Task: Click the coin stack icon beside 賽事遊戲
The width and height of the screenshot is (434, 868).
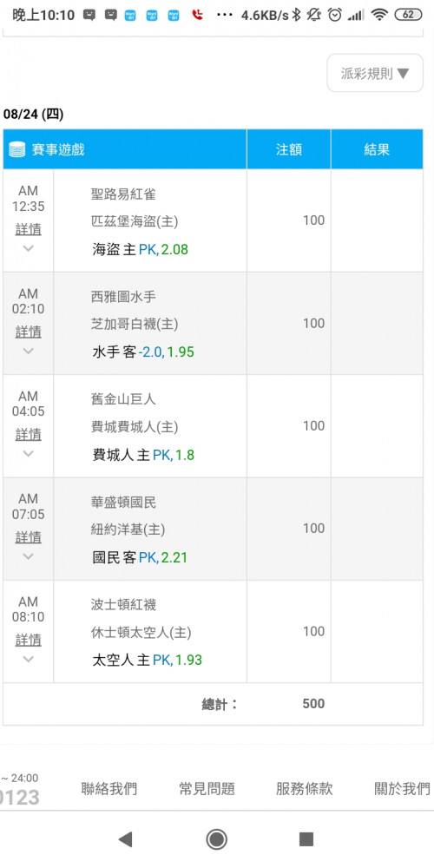Action: tap(17, 149)
